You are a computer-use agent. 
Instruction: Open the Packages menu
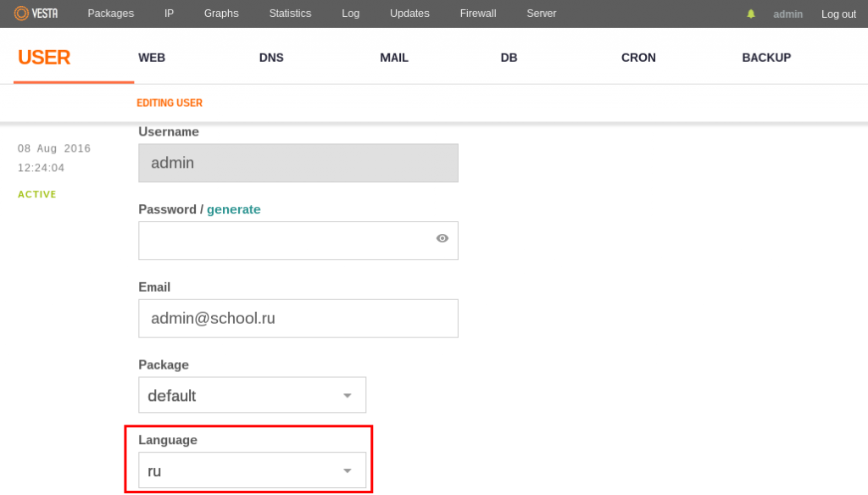[x=111, y=14]
